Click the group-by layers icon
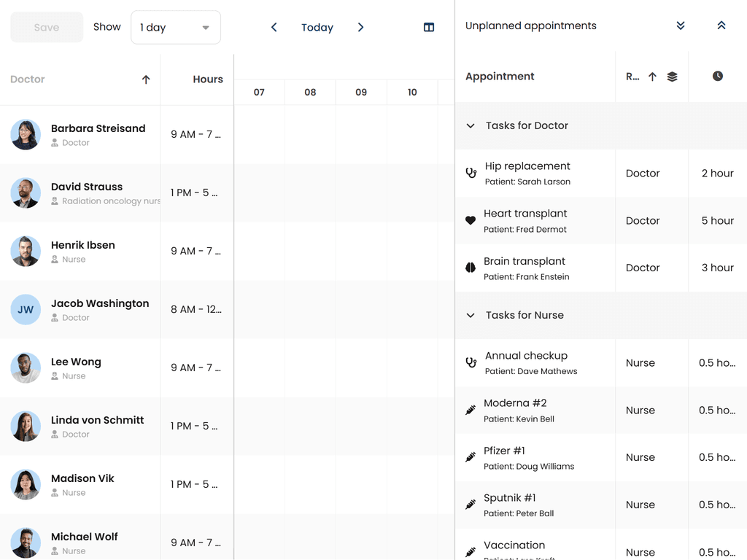The height and width of the screenshot is (560, 747). pos(673,77)
